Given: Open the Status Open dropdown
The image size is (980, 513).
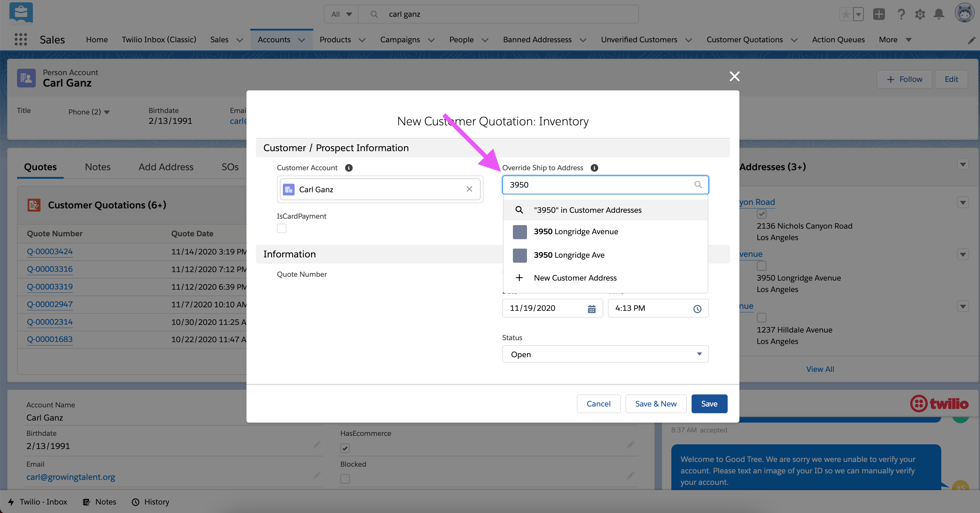Looking at the screenshot, I should click(605, 354).
